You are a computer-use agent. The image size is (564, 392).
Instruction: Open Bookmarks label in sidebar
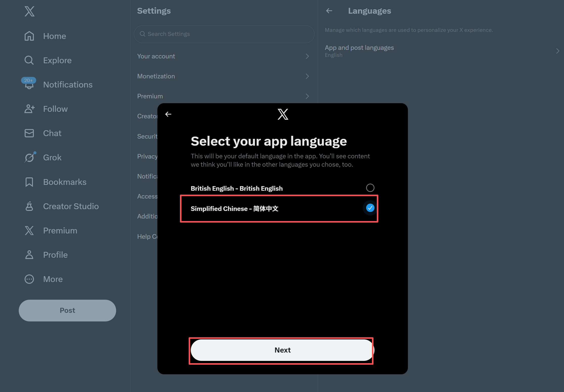pyautogui.click(x=65, y=182)
